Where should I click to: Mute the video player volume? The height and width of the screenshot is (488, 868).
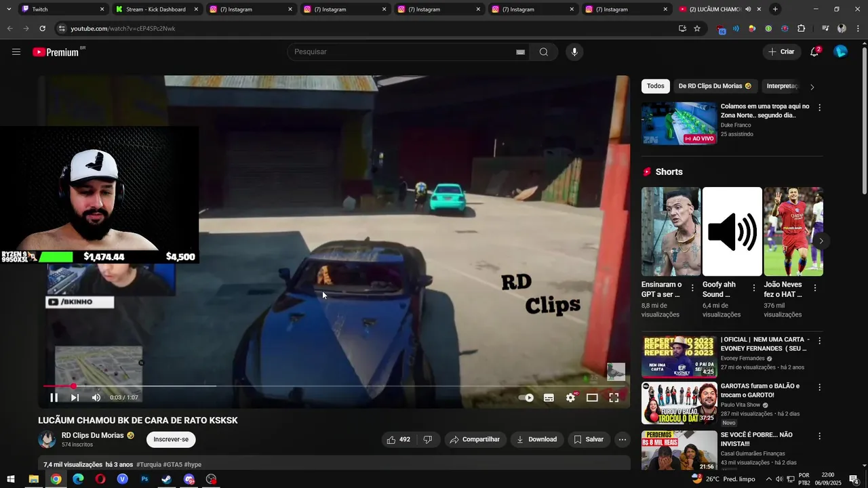[x=96, y=398]
